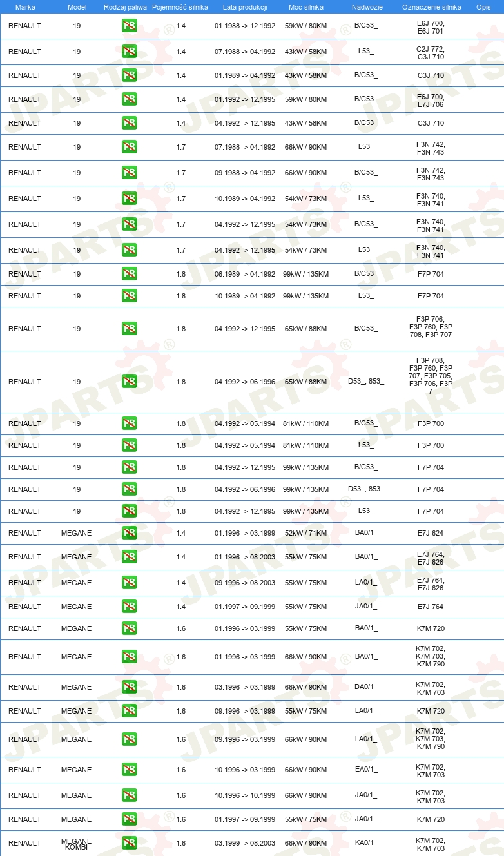This screenshot has width=504, height=856.
Task: Click fuel icon in Megane E7J 624 row
Action: point(129,534)
